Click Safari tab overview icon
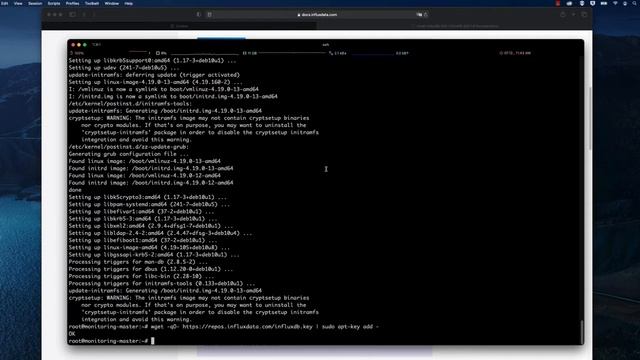The image size is (640, 360). tap(584, 14)
